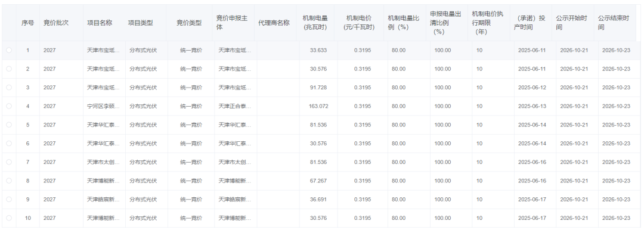The width and height of the screenshot is (644, 230).
Task: Select radio button for row 10
Action: click(9, 218)
